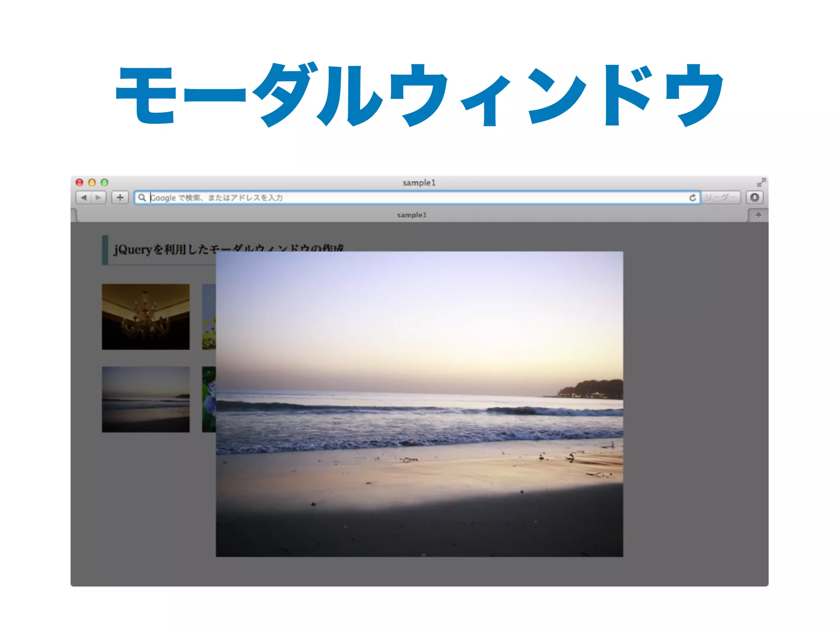Screen dimensions: 840x630
Task: Click the jQuery page heading text
Action: point(229,249)
